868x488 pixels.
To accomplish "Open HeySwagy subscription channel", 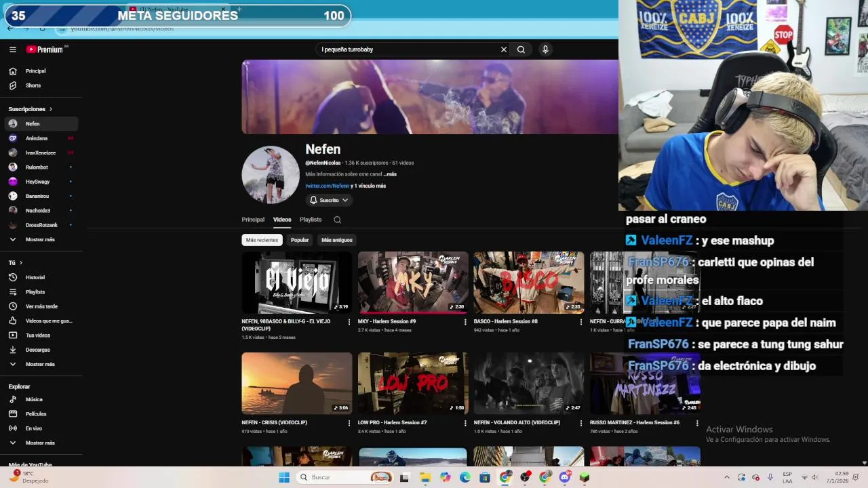I will click(41, 182).
